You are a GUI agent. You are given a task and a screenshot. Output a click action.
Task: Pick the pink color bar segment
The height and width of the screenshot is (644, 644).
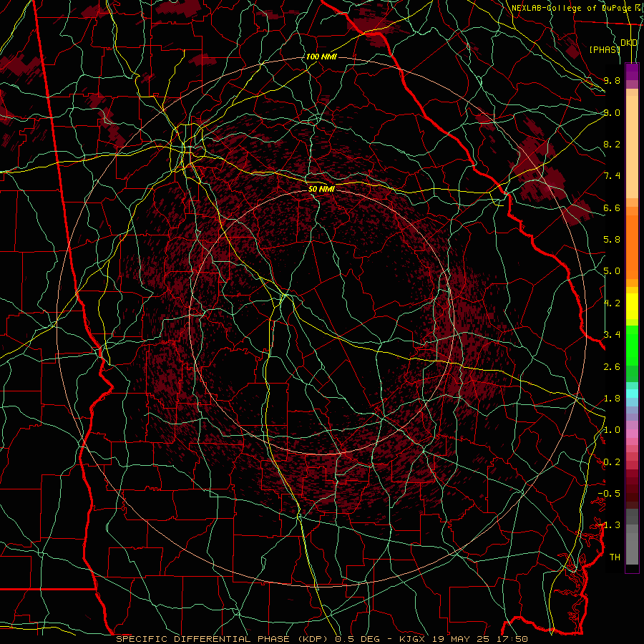coord(632,434)
